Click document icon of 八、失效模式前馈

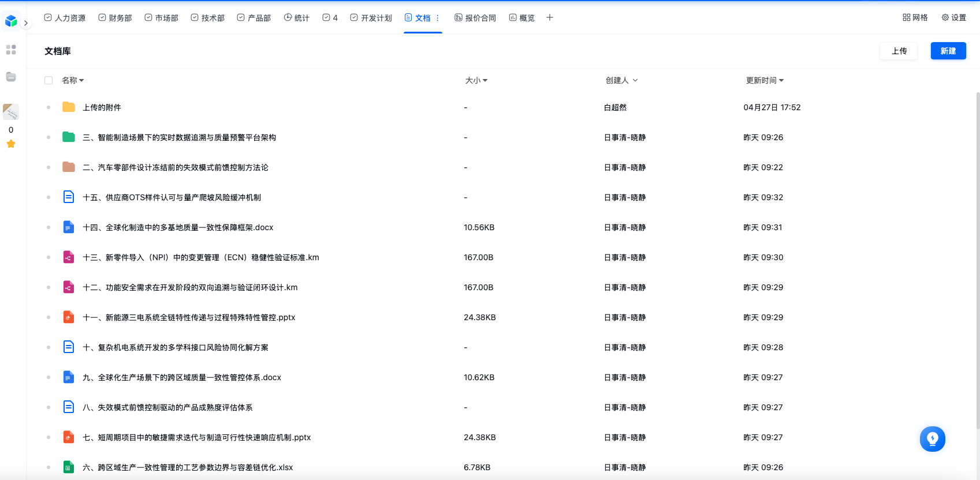[69, 407]
